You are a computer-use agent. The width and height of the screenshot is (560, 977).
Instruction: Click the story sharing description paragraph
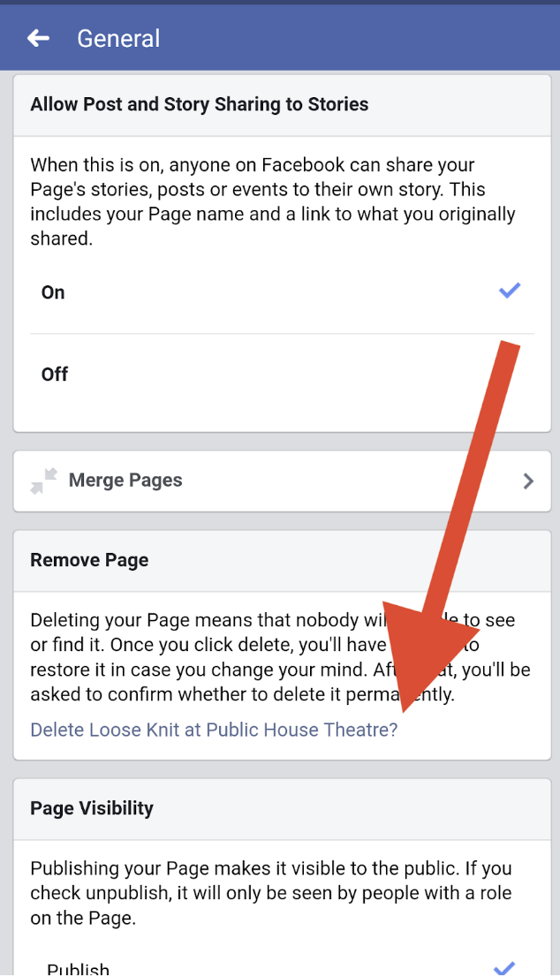tap(273, 201)
